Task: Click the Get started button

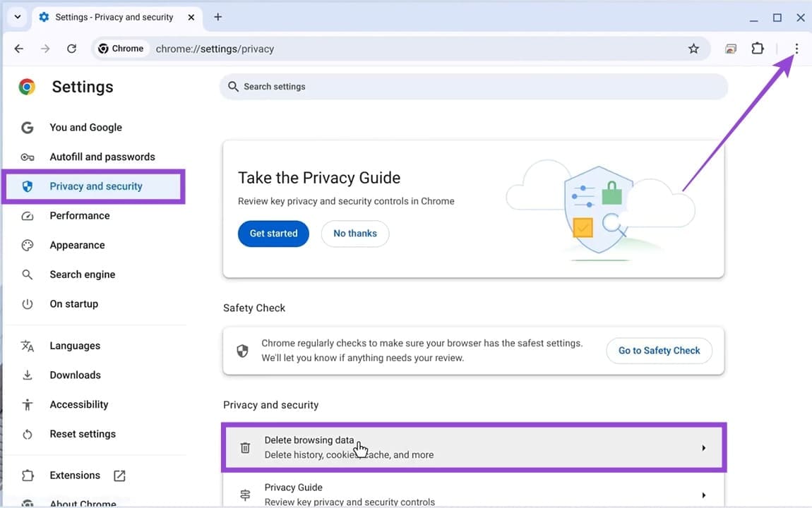Action: coord(273,234)
